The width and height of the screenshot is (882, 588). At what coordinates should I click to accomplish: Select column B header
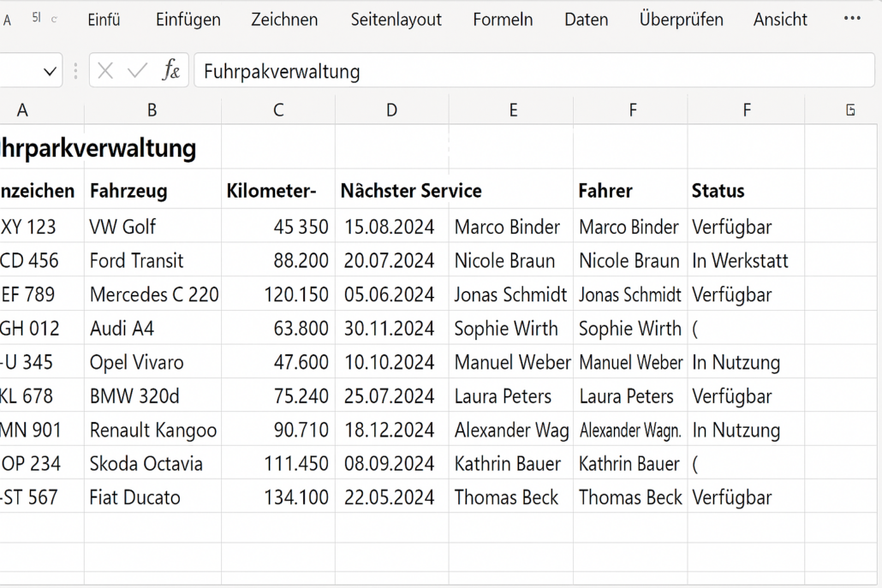click(x=152, y=110)
